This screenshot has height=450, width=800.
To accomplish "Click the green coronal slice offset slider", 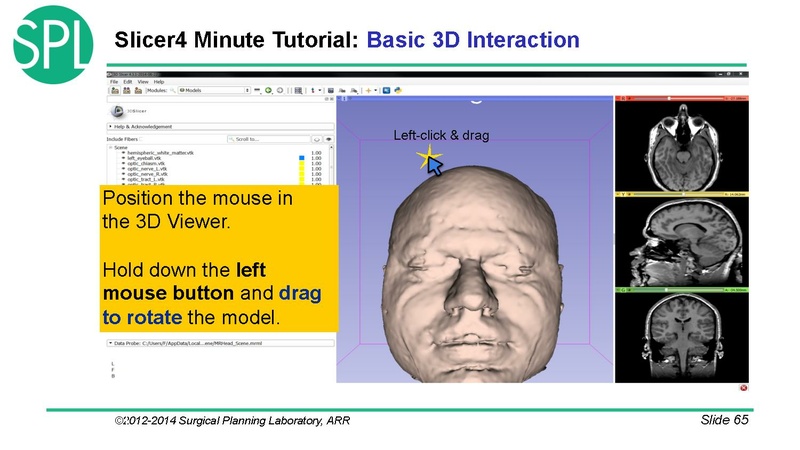I will [x=677, y=290].
